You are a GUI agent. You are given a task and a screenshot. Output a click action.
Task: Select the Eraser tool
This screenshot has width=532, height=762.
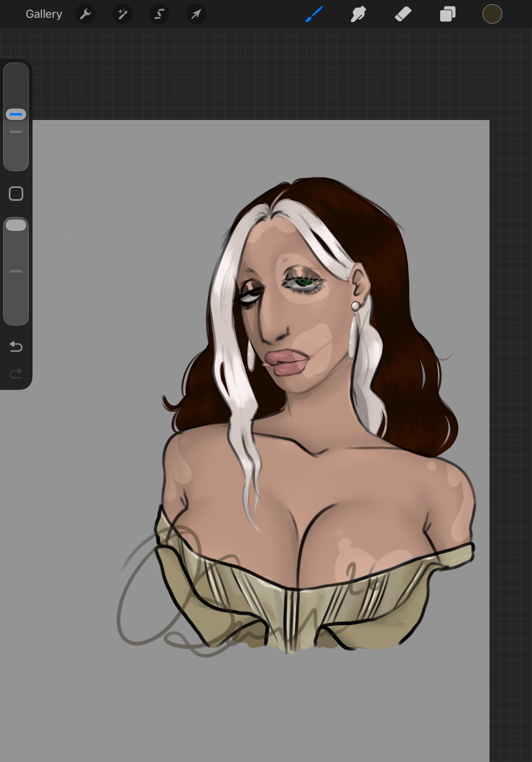click(403, 14)
